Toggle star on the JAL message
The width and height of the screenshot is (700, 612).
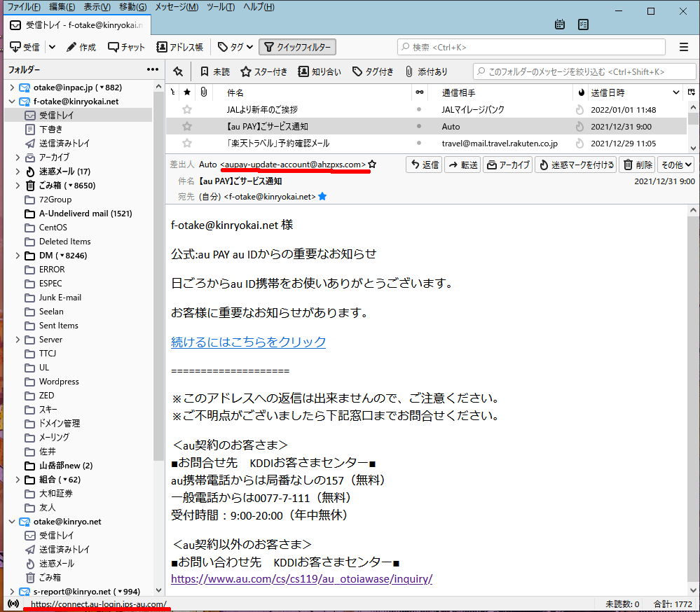(x=187, y=110)
